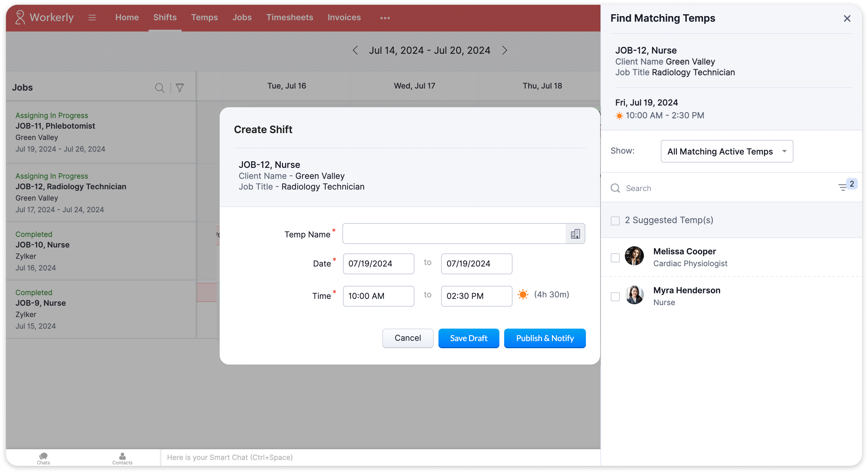Open the three-dots more menu in navbar

(385, 18)
